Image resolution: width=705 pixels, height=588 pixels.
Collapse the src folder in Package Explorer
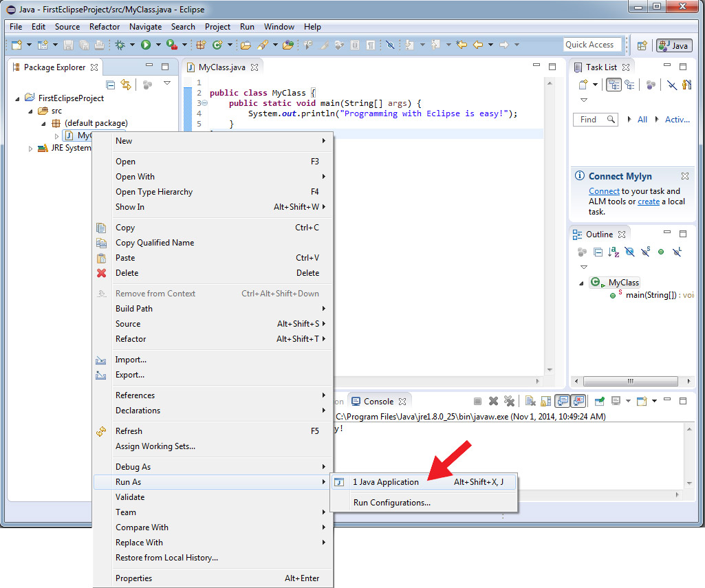29,110
